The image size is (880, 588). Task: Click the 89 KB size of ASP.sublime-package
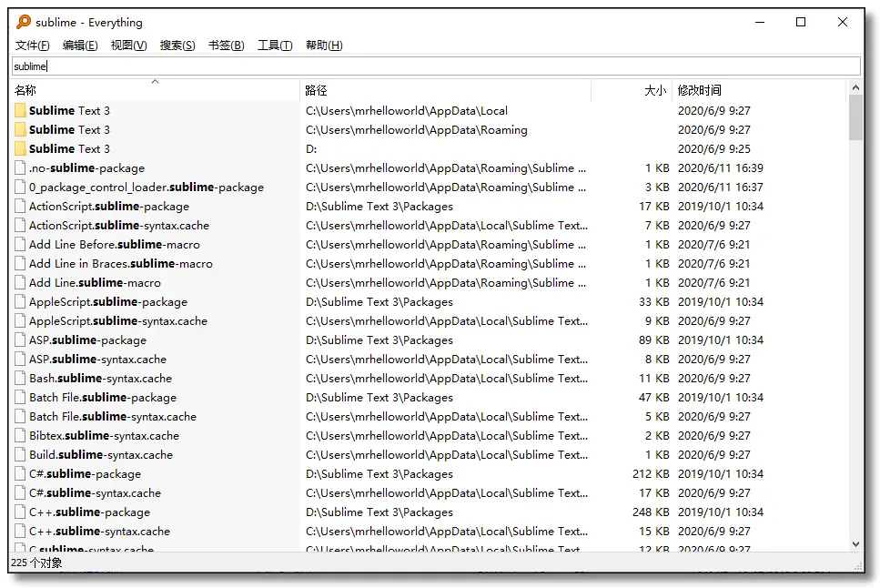(x=653, y=340)
